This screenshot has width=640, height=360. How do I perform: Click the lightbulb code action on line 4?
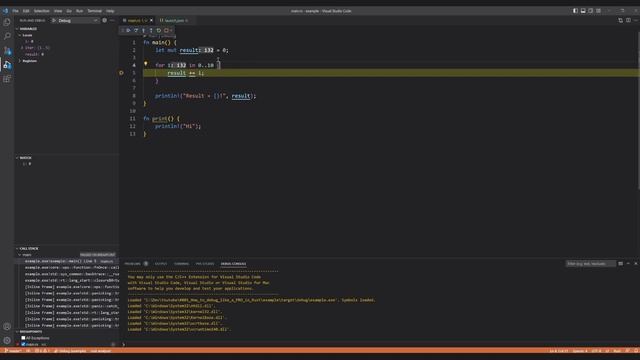(x=145, y=64)
